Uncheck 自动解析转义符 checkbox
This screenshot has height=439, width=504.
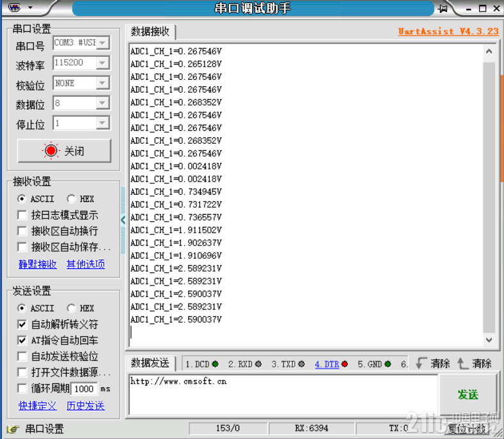[x=22, y=324]
